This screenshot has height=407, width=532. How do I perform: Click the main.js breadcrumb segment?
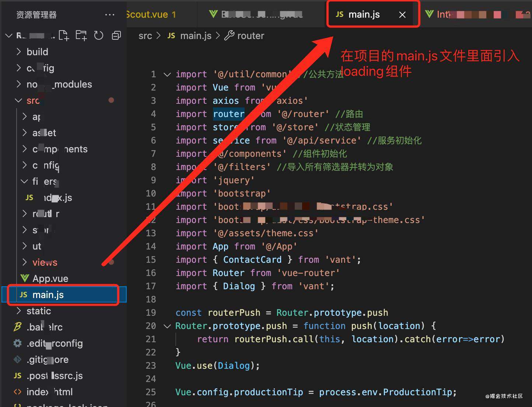coord(196,36)
